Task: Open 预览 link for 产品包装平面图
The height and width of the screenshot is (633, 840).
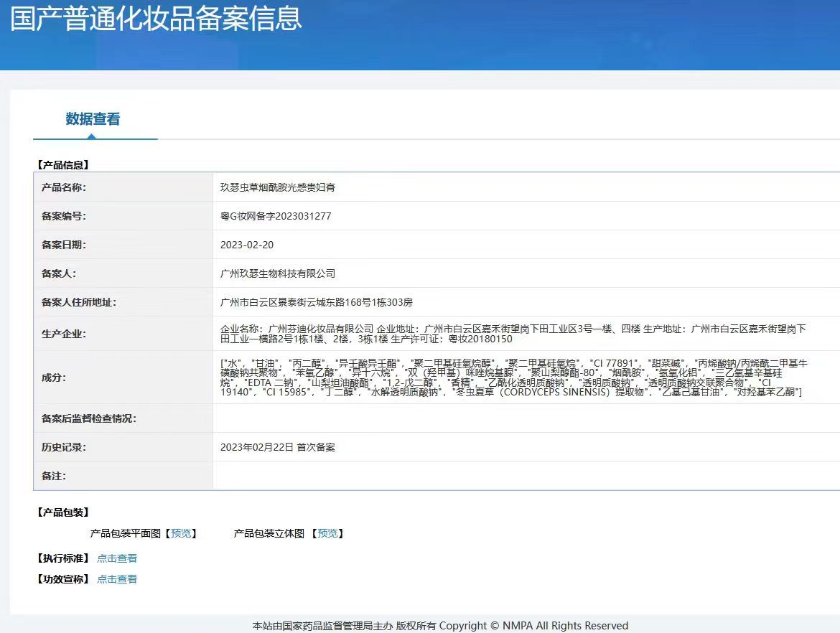Action: coord(181,533)
